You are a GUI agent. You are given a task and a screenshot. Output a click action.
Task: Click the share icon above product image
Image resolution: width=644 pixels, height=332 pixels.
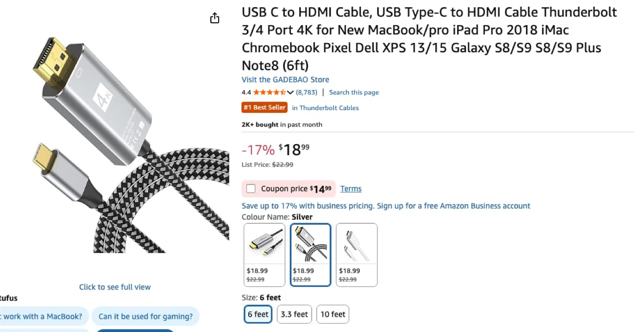point(215,18)
